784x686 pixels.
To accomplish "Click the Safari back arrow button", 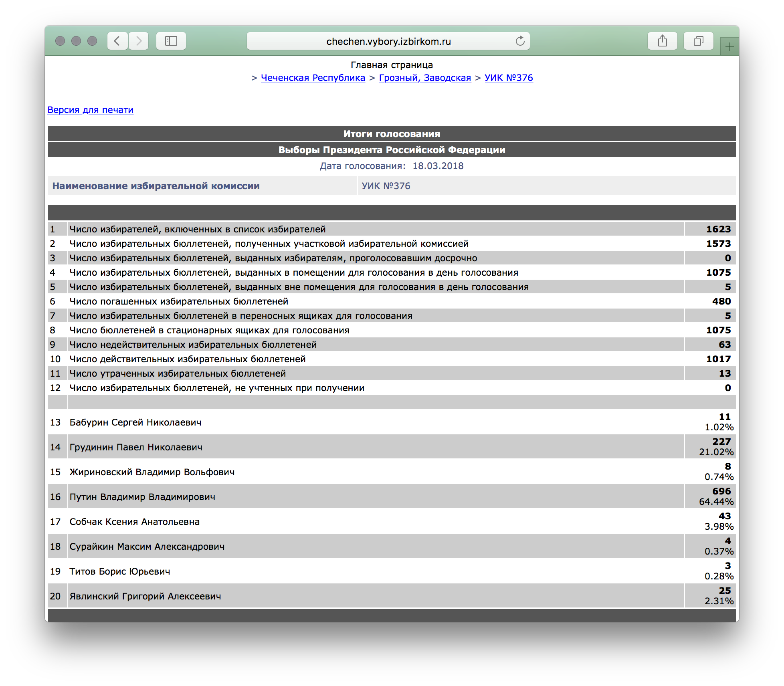I will click(x=117, y=41).
